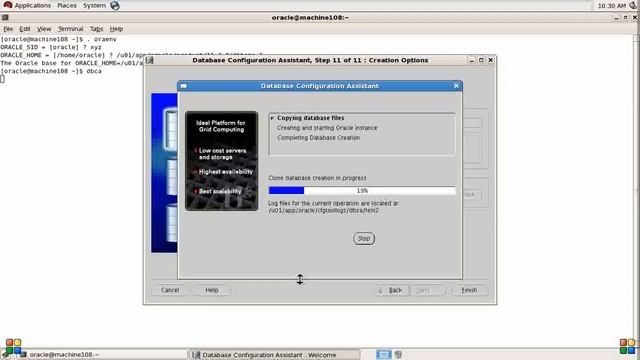The height and width of the screenshot is (360, 640).
Task: Click the DBCA wizard window icon
Action: click(150, 60)
